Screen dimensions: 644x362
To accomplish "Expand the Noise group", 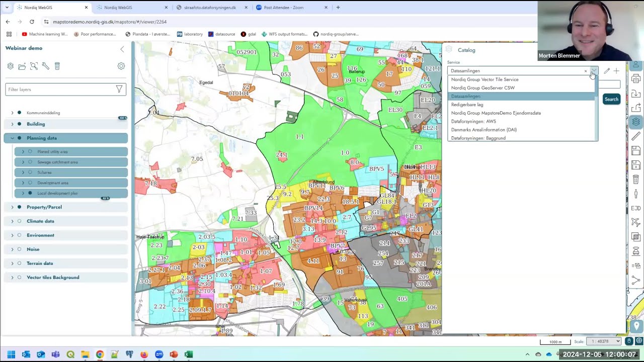I will coord(12,249).
